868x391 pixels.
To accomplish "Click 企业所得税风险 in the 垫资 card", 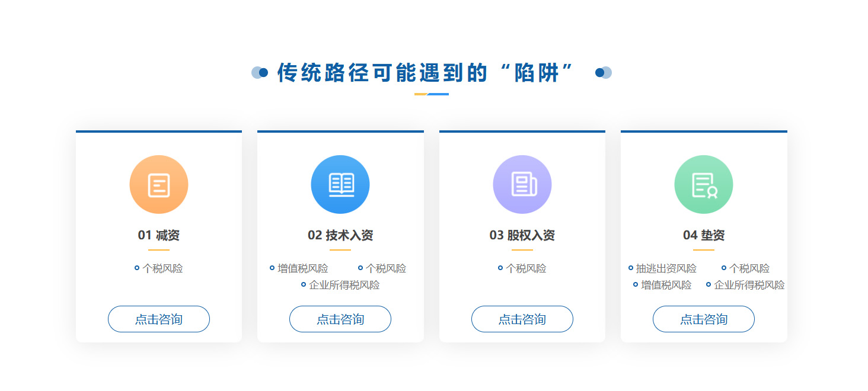I will click(749, 285).
